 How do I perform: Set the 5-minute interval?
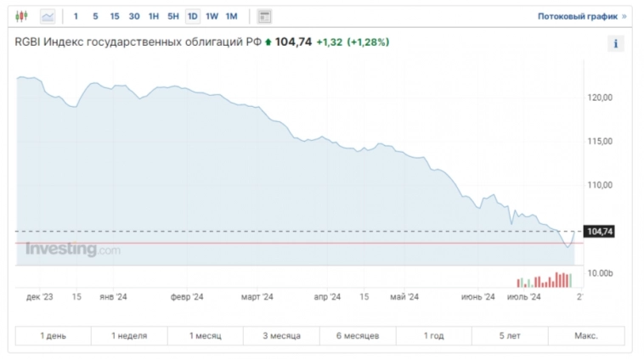95,16
